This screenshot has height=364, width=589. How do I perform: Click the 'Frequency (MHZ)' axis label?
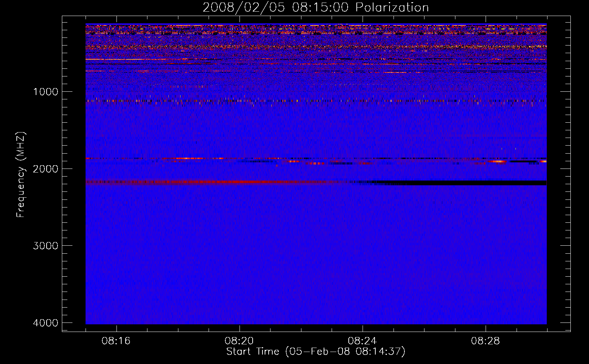[21, 175]
